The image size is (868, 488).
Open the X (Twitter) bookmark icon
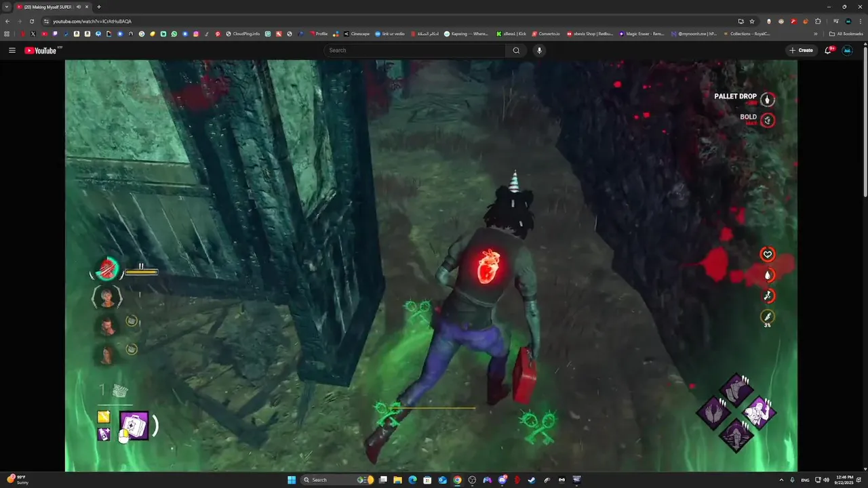click(x=33, y=34)
